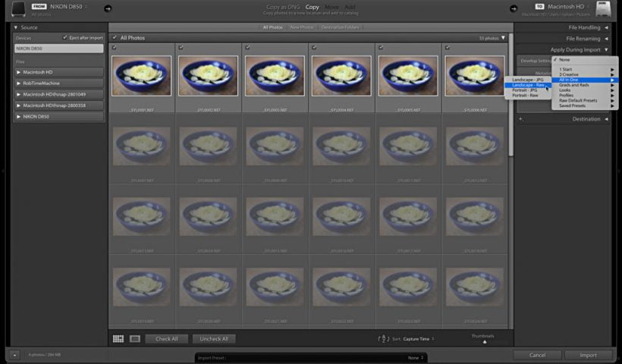Adjust the Thumbnails size slider

coord(484,342)
